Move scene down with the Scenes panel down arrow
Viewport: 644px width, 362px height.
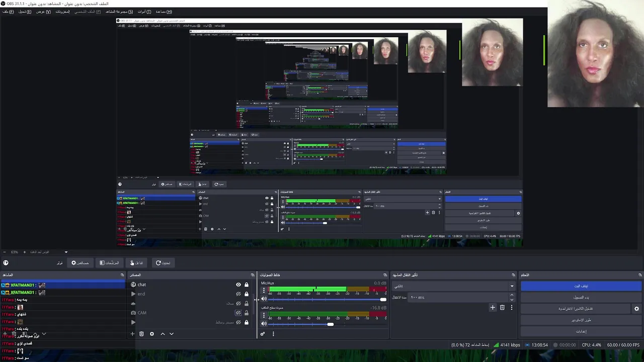tap(44, 334)
